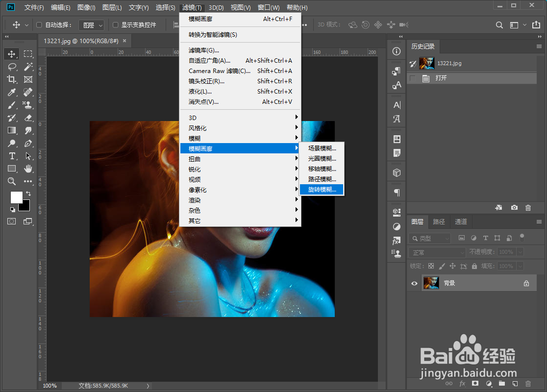Select the Eraser tool

click(x=28, y=118)
